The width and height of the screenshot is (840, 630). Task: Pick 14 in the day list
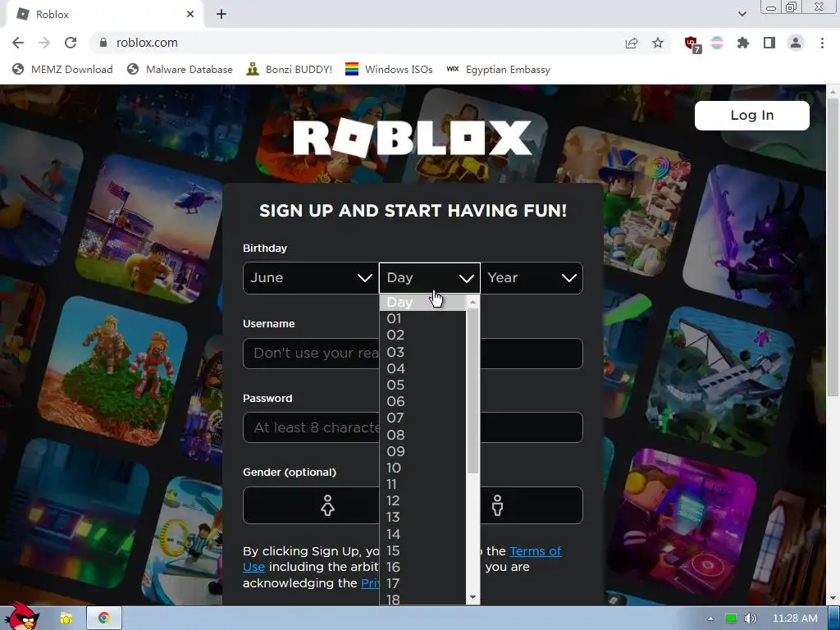422,535
